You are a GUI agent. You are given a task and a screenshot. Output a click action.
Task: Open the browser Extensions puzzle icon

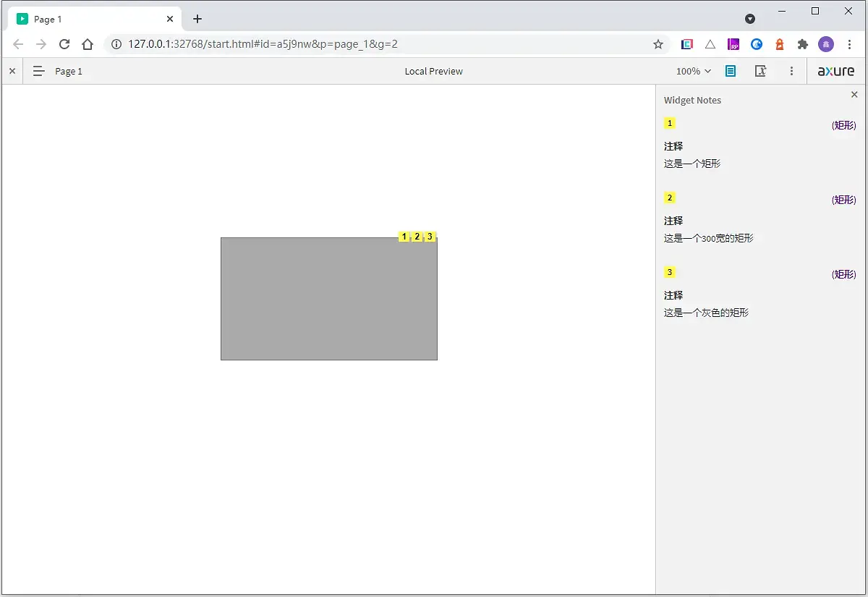pos(802,44)
